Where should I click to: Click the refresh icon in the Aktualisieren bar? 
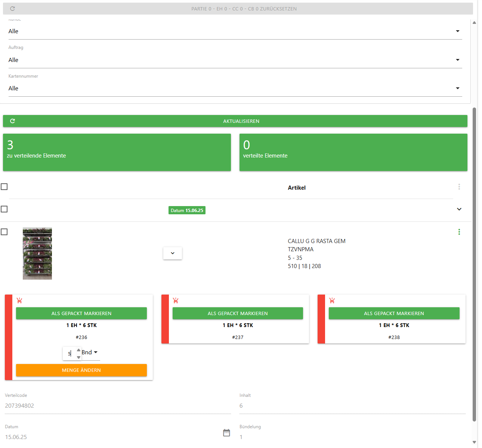point(12,121)
